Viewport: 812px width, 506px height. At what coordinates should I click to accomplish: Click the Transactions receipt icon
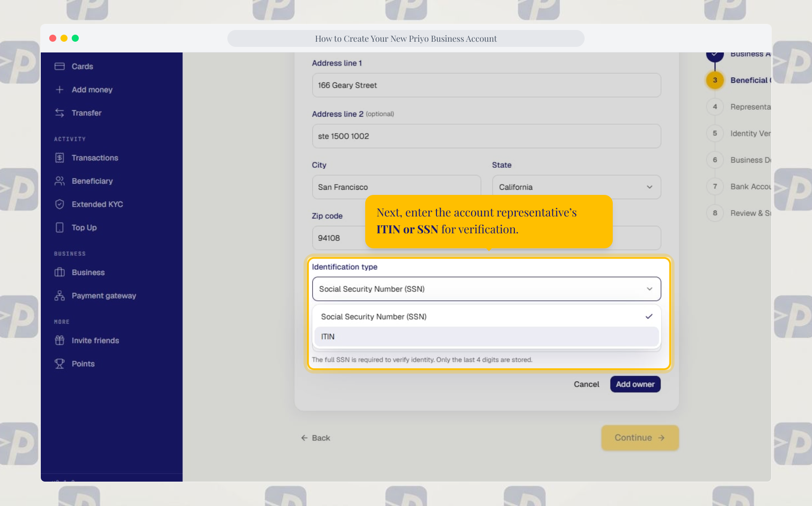tap(60, 158)
